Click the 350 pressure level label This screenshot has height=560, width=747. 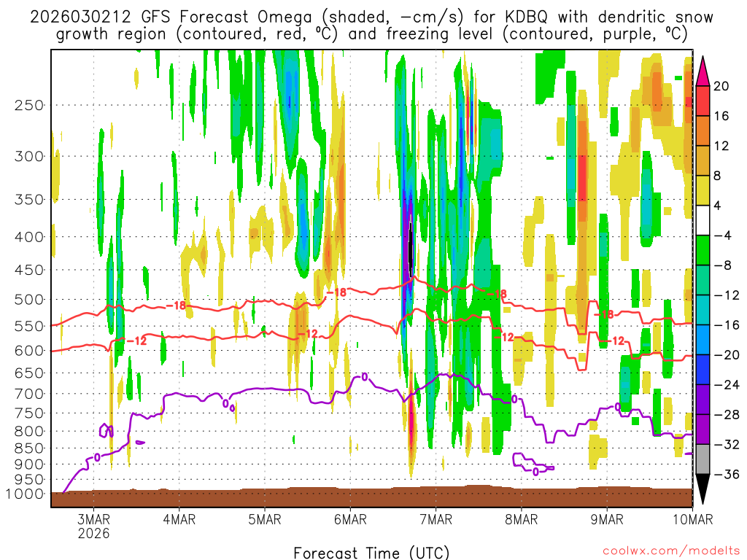coord(29,200)
